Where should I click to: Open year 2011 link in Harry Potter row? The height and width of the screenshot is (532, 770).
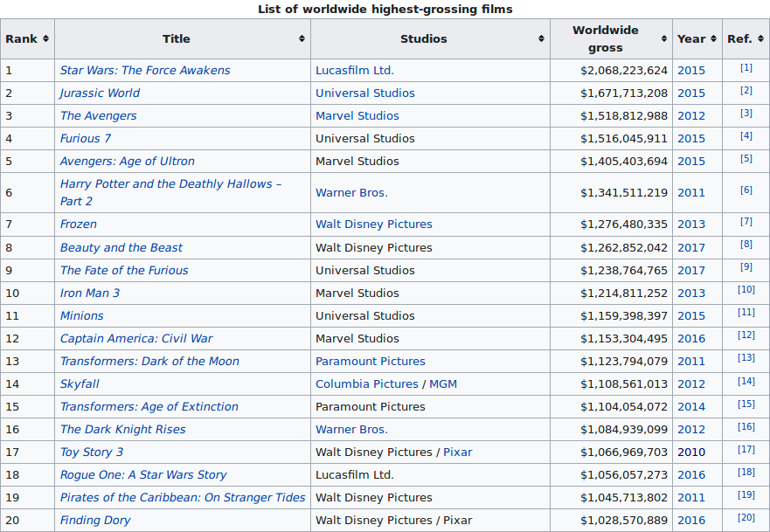(691, 192)
